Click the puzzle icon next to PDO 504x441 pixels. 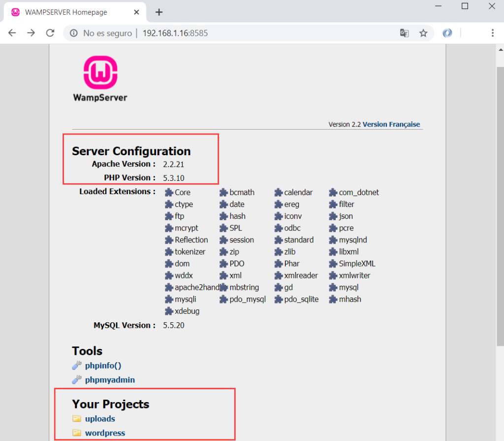point(224,264)
